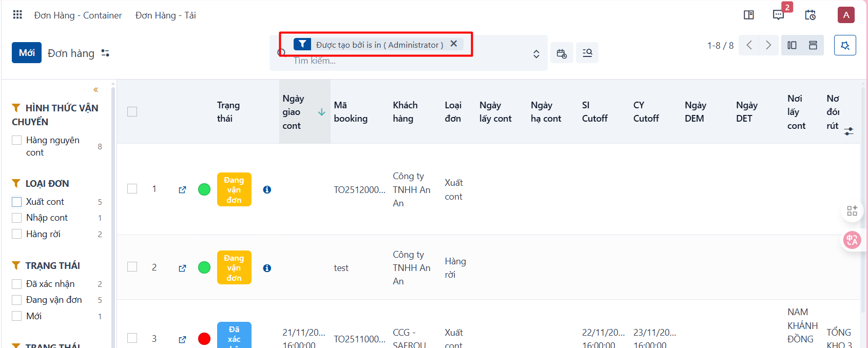
Task: Click the funnel icon of the filter facet
Action: 302,44
